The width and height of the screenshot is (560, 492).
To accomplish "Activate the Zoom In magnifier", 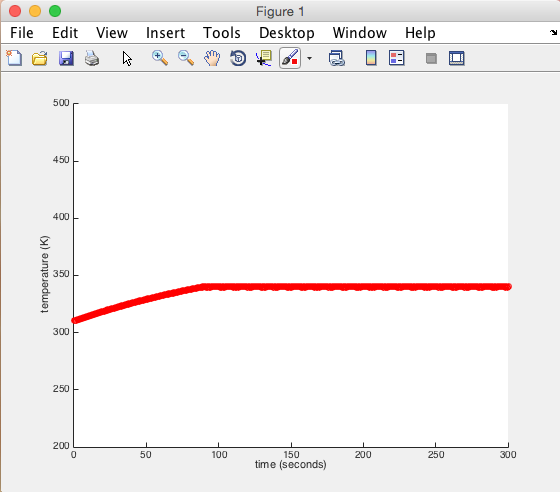I will tap(160, 58).
